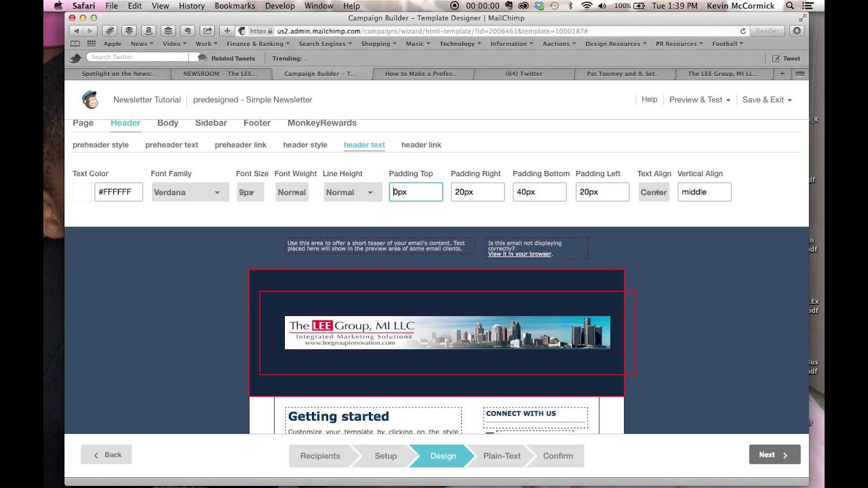Click the LEE Group header banner image
The image size is (868, 488).
[448, 333]
